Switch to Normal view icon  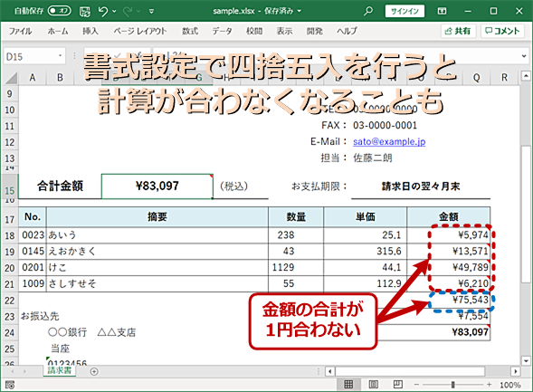click(348, 385)
